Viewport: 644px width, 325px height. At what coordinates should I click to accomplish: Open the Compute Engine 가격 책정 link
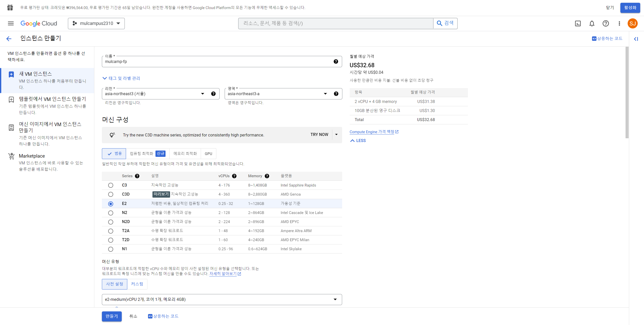(x=372, y=132)
